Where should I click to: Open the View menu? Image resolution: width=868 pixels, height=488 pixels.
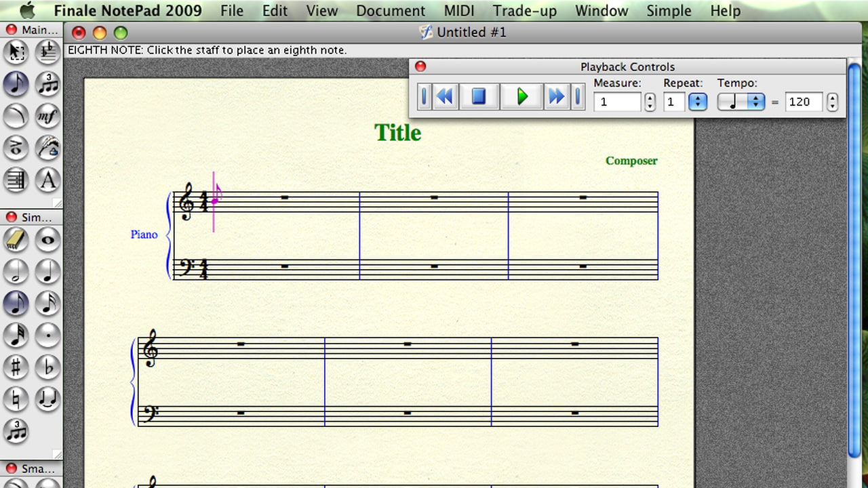coord(321,11)
